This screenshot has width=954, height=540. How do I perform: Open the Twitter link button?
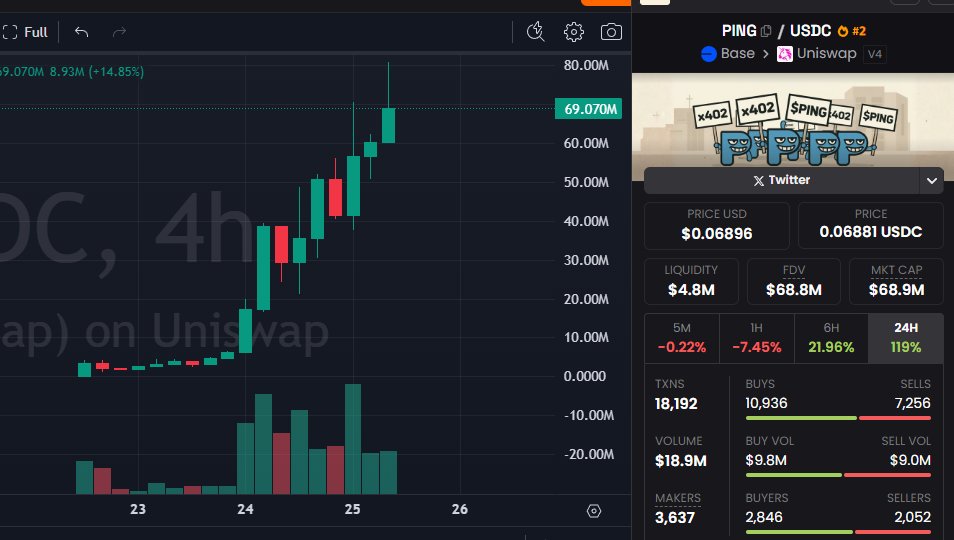coord(782,181)
